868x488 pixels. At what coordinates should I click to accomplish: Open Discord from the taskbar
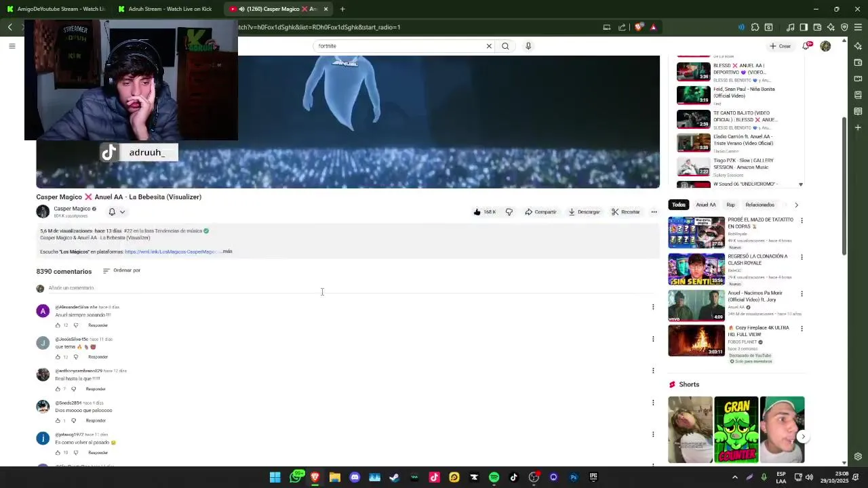pyautogui.click(x=355, y=477)
